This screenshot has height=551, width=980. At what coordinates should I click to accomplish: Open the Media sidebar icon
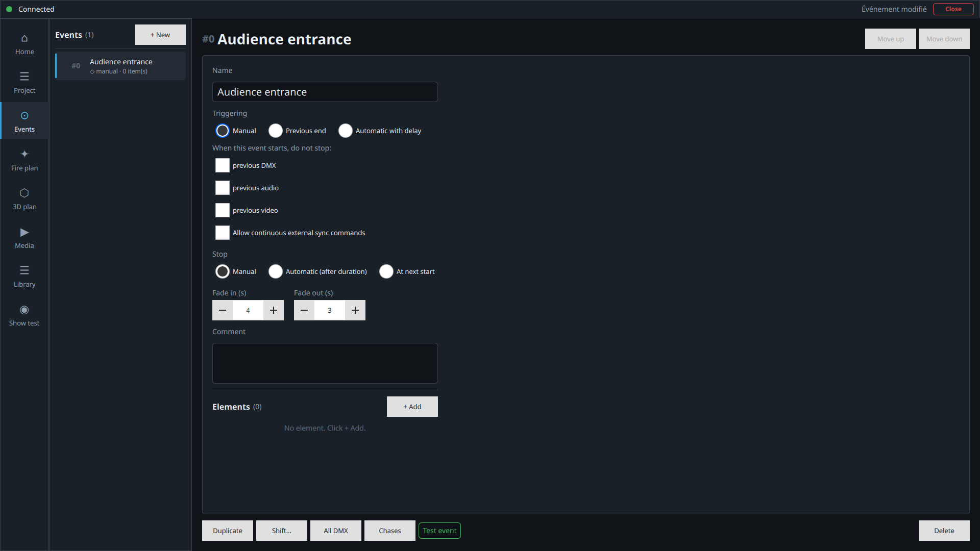24,238
